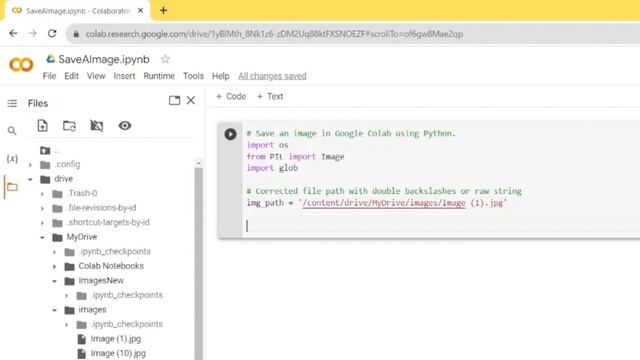Expand .ipynb_checkpoints under ImagesNew
Screen dimensions: 640x360
(67, 296)
